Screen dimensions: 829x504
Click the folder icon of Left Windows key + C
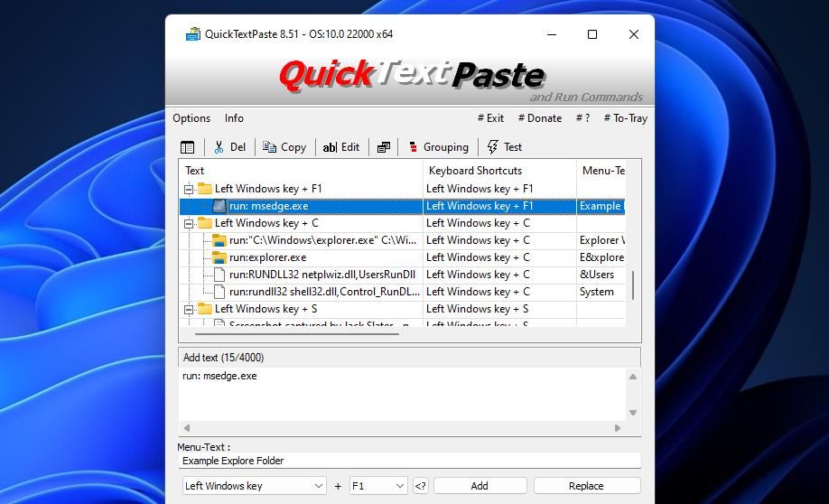pyautogui.click(x=205, y=223)
